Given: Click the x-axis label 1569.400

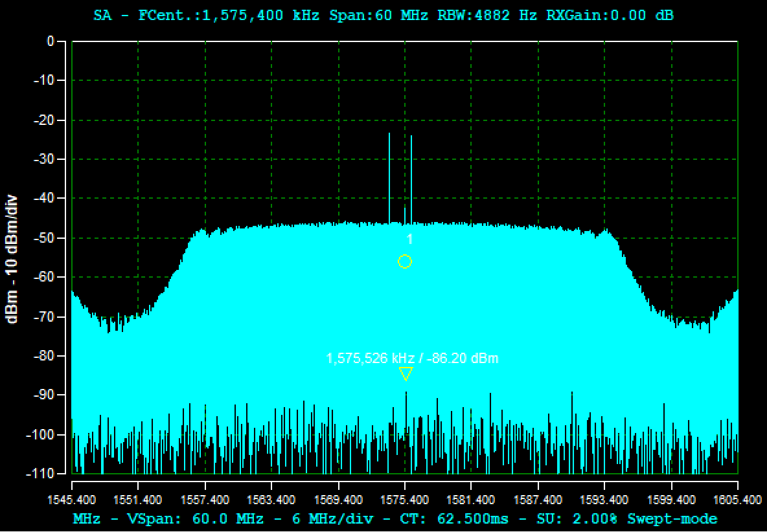Looking at the screenshot, I should coord(338,500).
